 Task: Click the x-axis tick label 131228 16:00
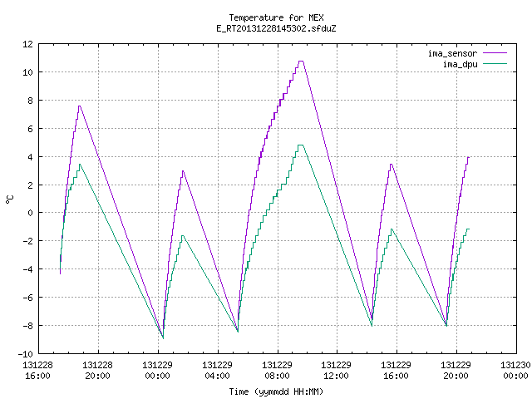pos(37,371)
